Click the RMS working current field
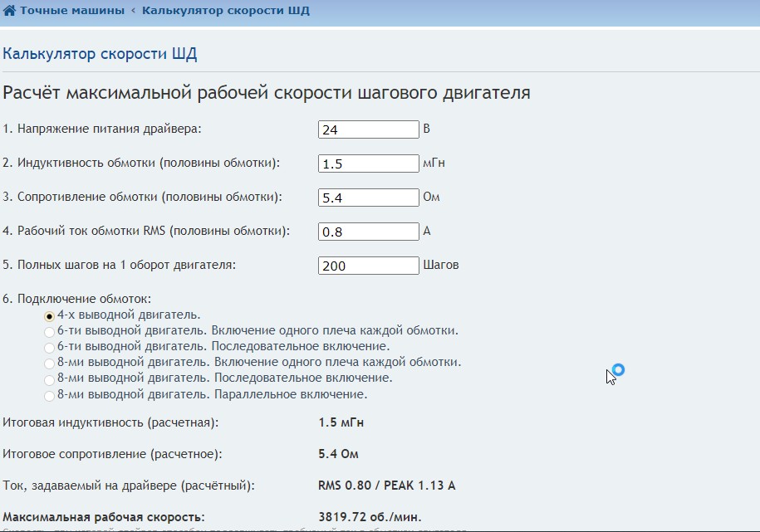The image size is (760, 532). (x=368, y=232)
